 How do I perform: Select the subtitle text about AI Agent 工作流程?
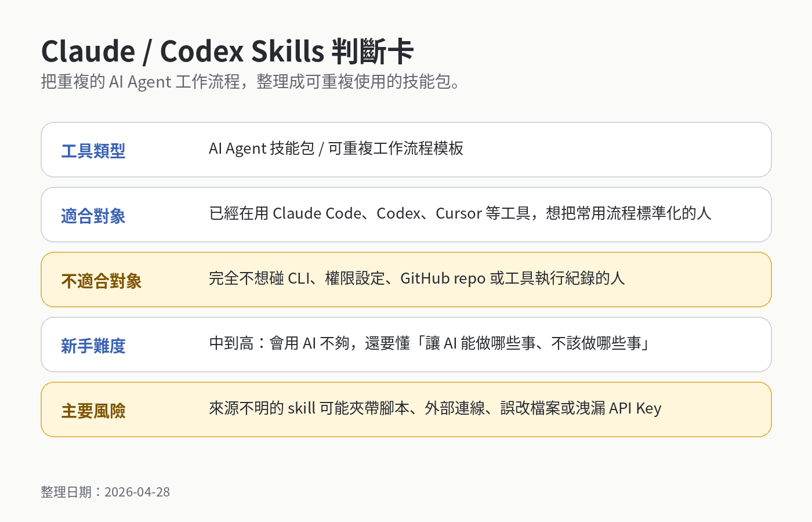(x=249, y=82)
